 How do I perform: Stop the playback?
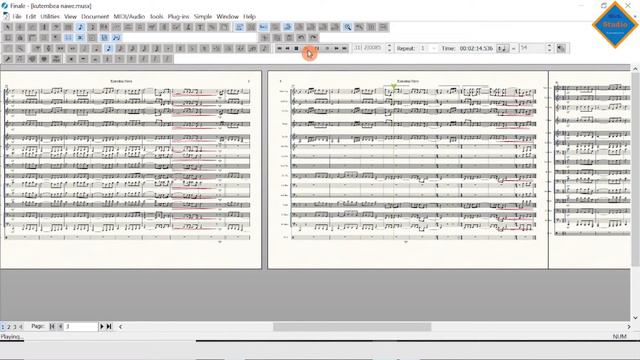296,48
